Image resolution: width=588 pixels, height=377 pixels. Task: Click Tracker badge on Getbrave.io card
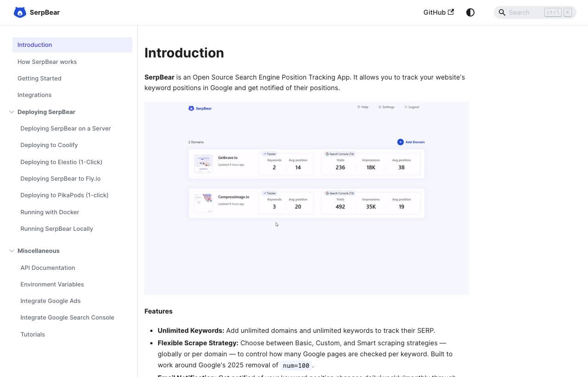pyautogui.click(x=270, y=154)
